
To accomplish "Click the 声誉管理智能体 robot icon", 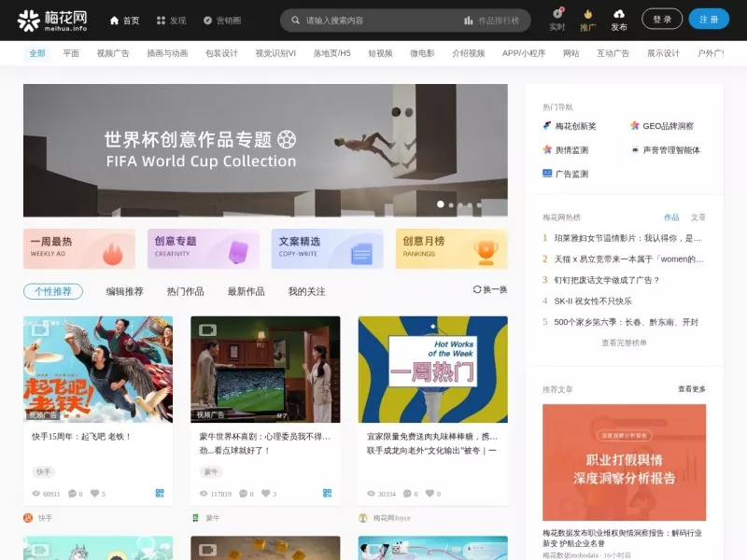I will pos(635,149).
